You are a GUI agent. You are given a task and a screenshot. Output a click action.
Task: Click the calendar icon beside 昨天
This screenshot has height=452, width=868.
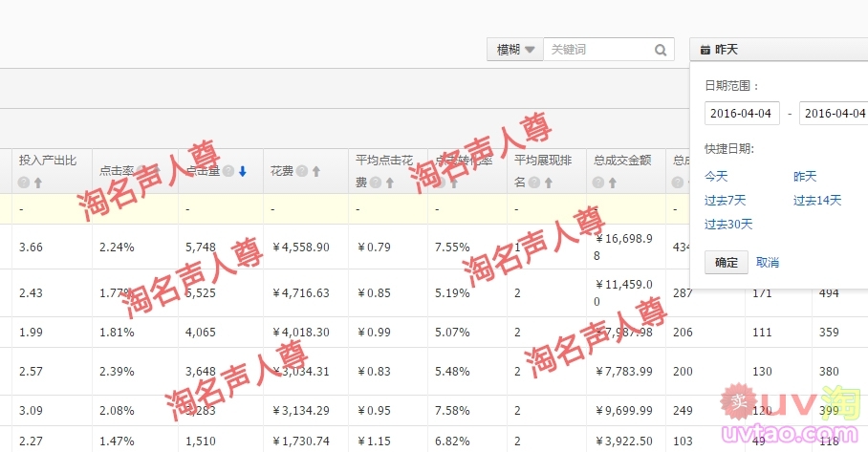point(705,50)
